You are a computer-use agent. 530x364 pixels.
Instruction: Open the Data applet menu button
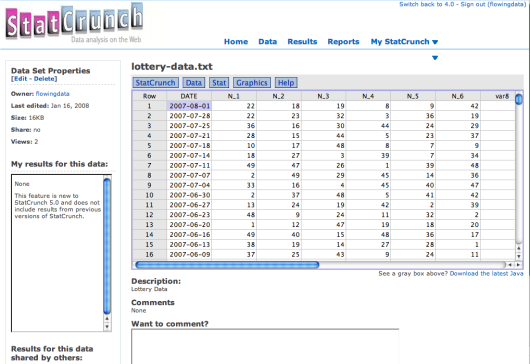pyautogui.click(x=194, y=83)
